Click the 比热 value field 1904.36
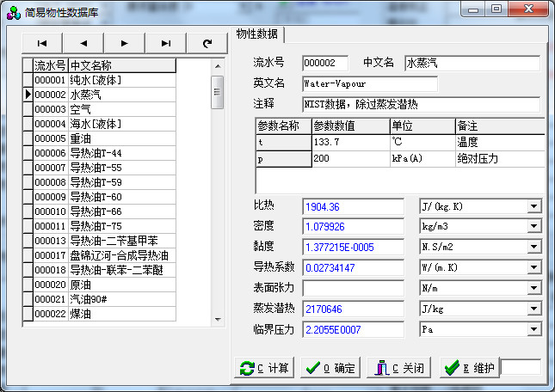 coord(353,206)
